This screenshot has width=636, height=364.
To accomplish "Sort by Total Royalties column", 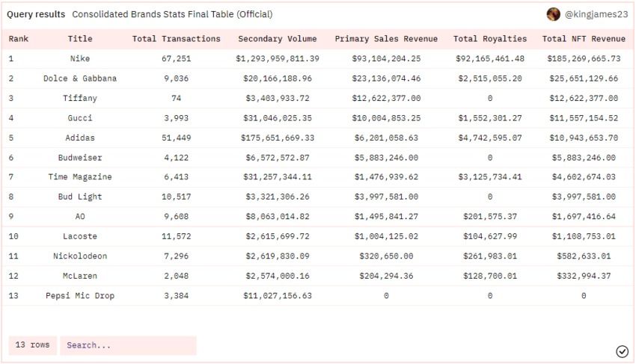I will (x=490, y=39).
